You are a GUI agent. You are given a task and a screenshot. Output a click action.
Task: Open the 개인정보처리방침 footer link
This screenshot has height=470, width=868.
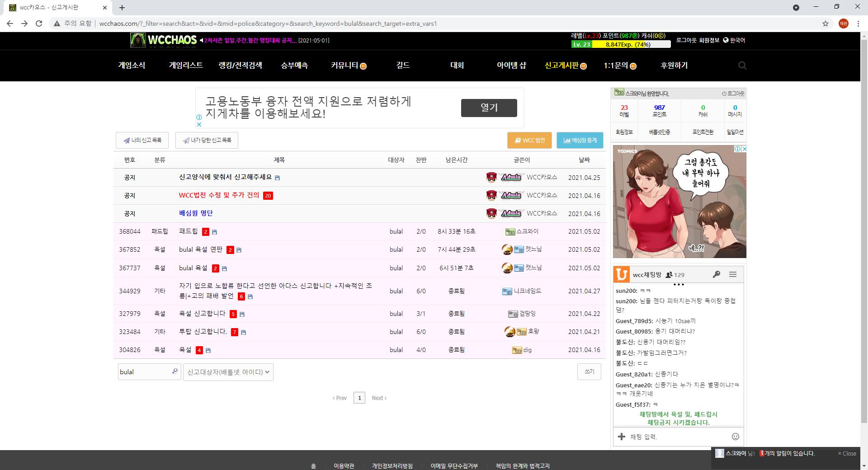click(392, 466)
